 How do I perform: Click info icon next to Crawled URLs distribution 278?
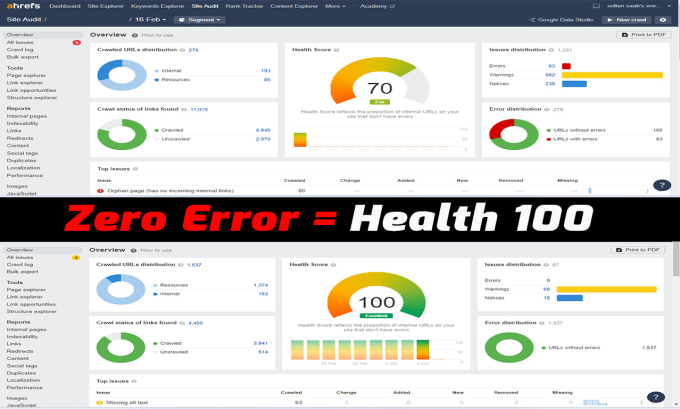[183, 50]
